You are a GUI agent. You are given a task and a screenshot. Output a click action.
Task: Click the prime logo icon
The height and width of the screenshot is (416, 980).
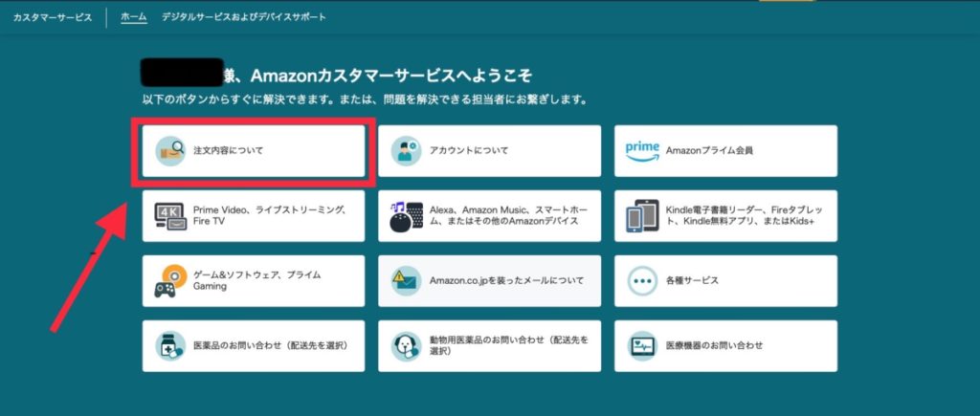tap(642, 151)
